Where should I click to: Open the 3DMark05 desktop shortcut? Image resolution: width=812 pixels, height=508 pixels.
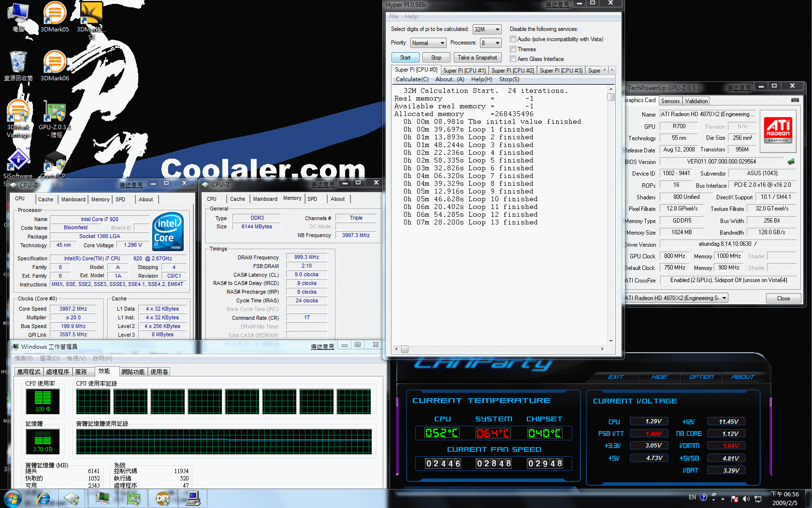tap(55, 17)
